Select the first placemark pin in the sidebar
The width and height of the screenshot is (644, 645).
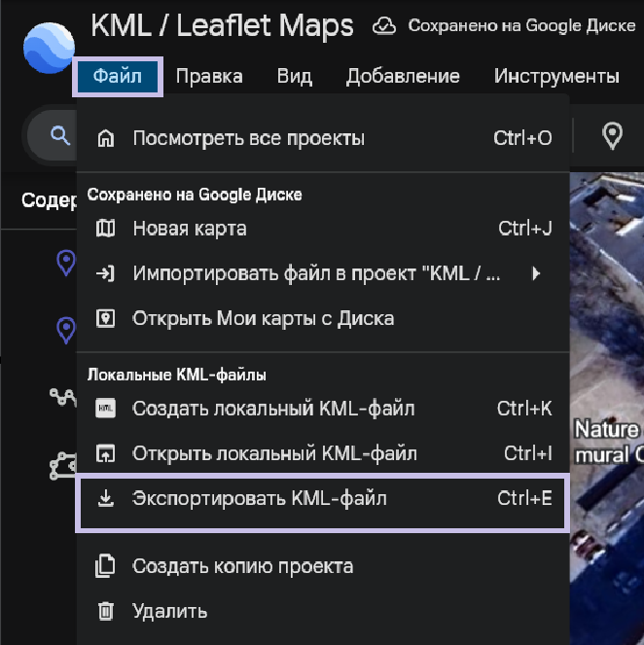click(x=65, y=261)
